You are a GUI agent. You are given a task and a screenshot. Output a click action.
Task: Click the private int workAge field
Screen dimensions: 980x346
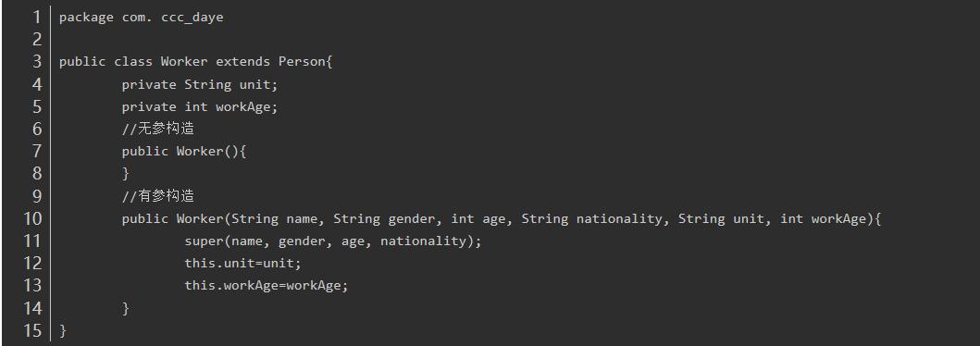(x=200, y=106)
